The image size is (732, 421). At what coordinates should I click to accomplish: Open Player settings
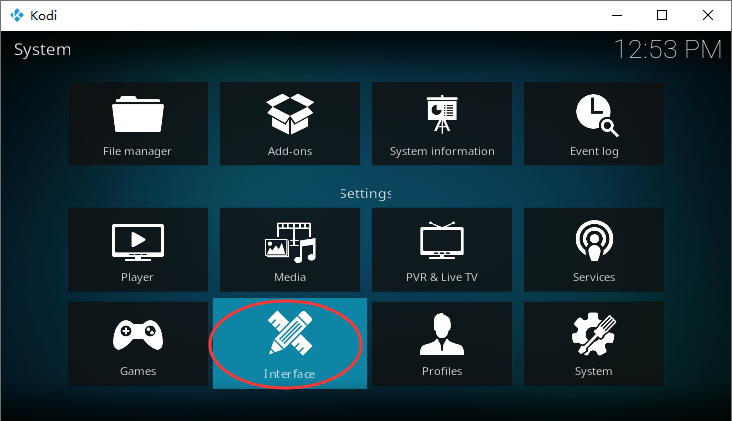(138, 250)
